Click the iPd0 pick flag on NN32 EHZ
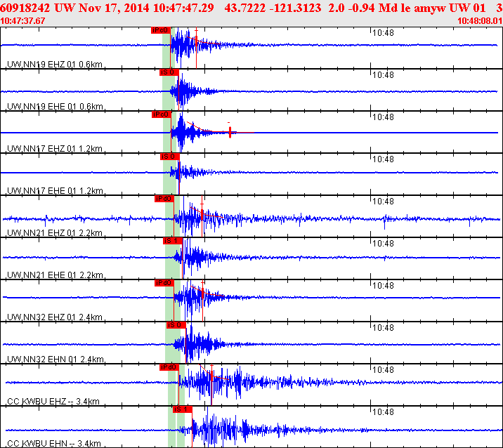 pyautogui.click(x=164, y=283)
